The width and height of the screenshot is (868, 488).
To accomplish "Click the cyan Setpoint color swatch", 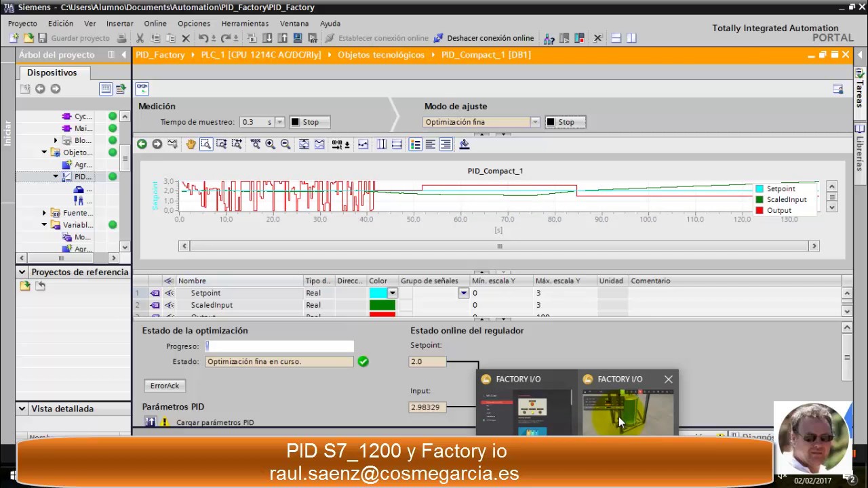I will point(378,293).
